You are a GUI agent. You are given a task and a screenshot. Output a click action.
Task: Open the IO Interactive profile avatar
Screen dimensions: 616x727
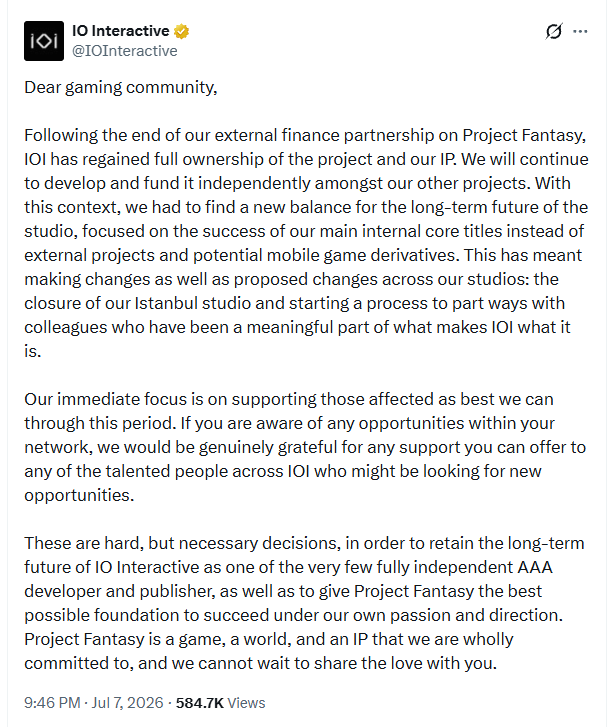coord(44,41)
